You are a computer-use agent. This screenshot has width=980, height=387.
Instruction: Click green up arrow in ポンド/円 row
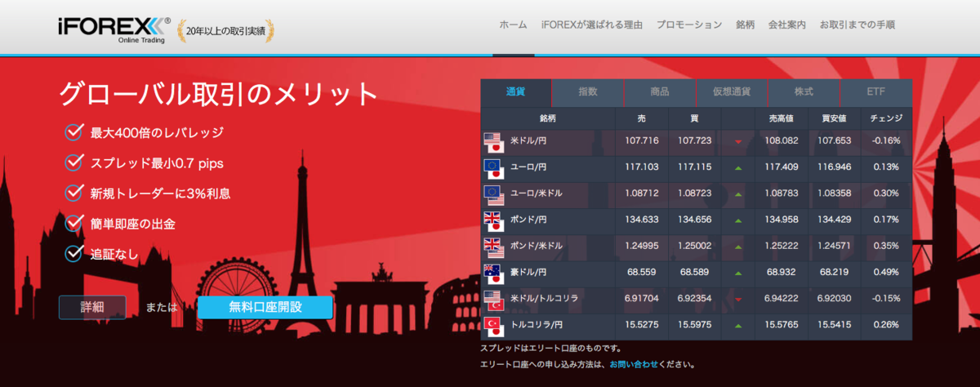coord(738,220)
